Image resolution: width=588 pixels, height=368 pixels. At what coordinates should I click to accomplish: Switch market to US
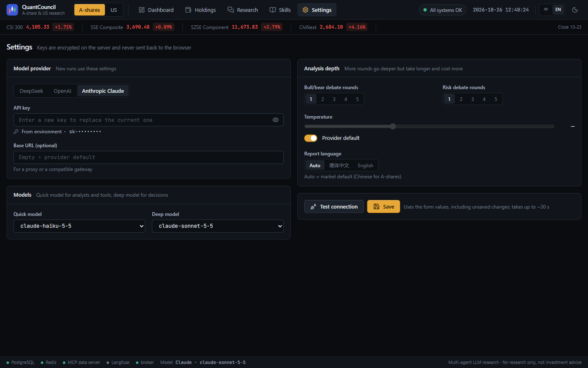click(114, 10)
